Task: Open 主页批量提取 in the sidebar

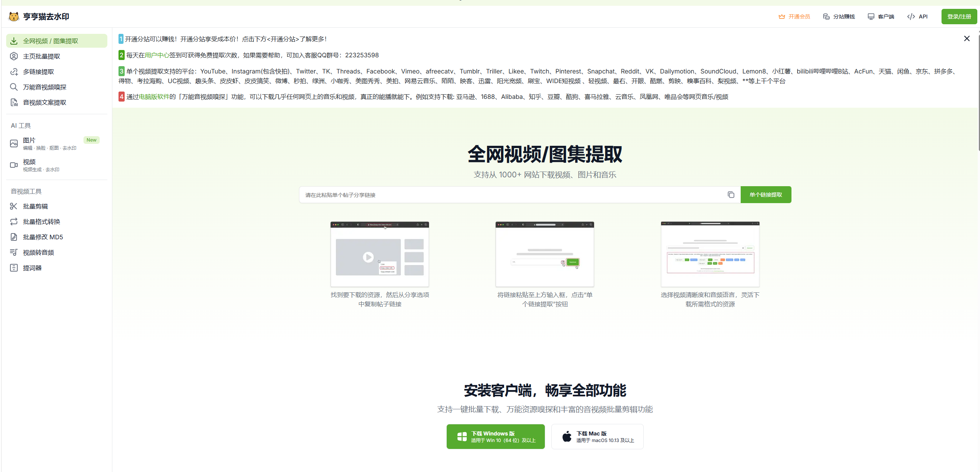Action: pyautogui.click(x=57, y=56)
